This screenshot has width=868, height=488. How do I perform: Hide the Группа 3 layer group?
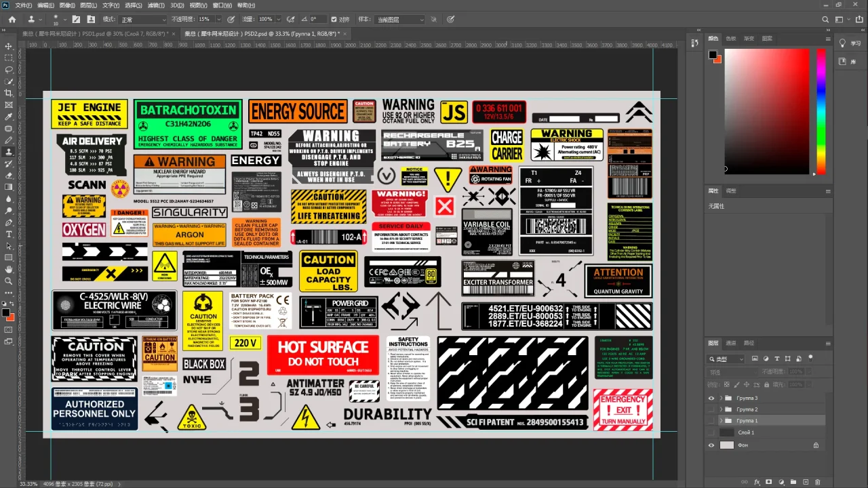(711, 399)
